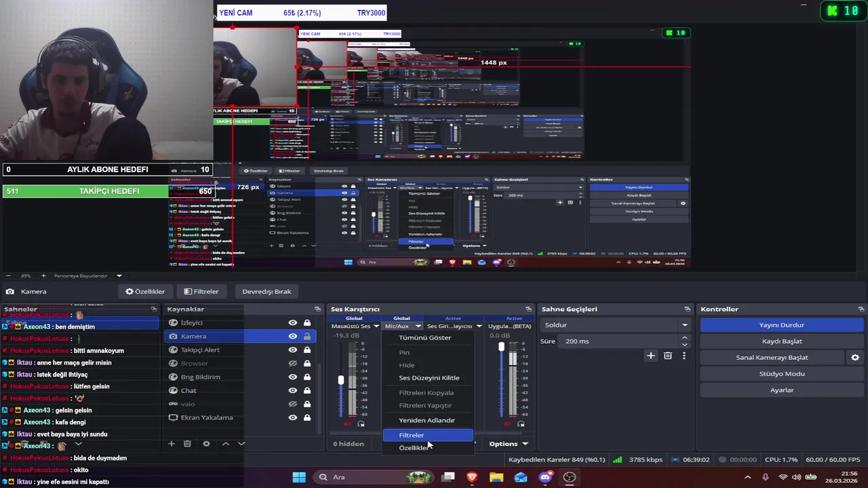Unlock the İzleyici source
Image resolution: width=868 pixels, height=488 pixels.
click(307, 323)
